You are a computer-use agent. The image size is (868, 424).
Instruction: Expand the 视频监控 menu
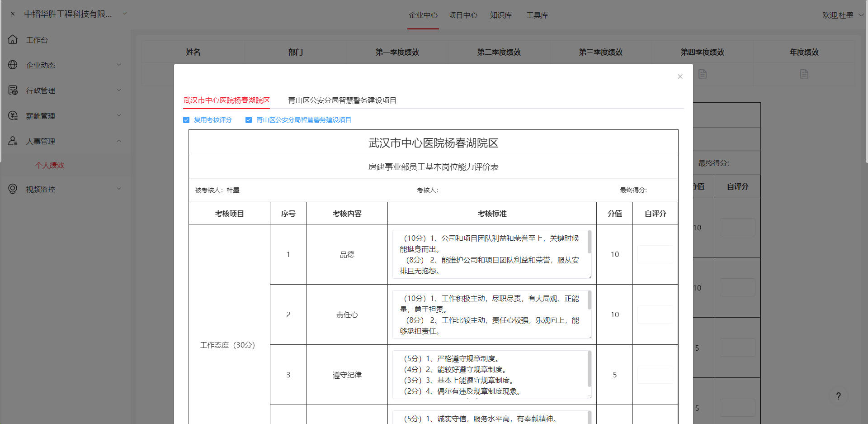pos(119,189)
